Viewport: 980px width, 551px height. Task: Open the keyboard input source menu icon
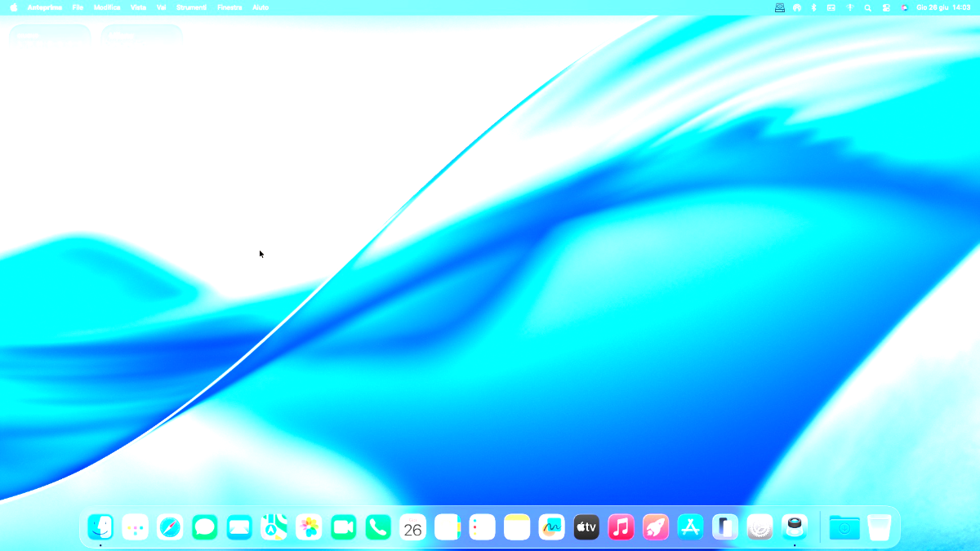(831, 7)
